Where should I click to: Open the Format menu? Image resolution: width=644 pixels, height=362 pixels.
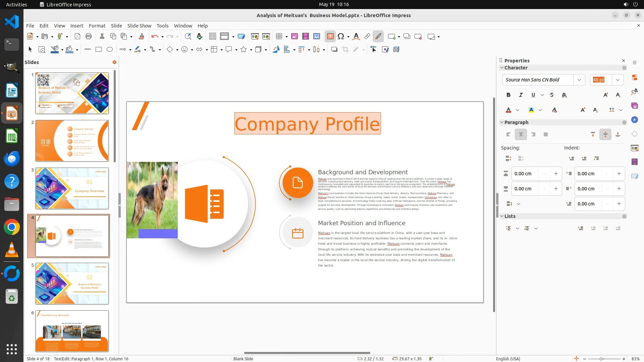[97, 26]
